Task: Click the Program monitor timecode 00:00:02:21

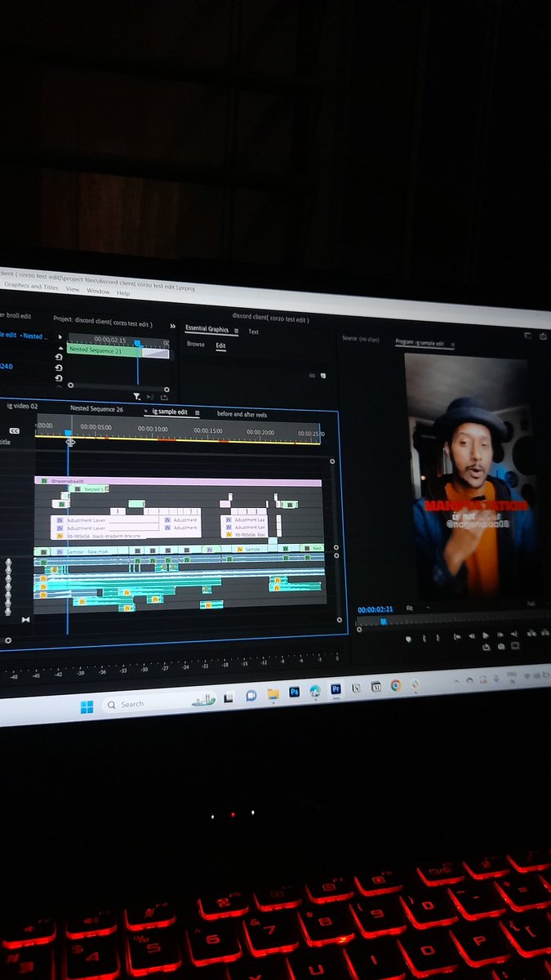Action: (x=375, y=609)
